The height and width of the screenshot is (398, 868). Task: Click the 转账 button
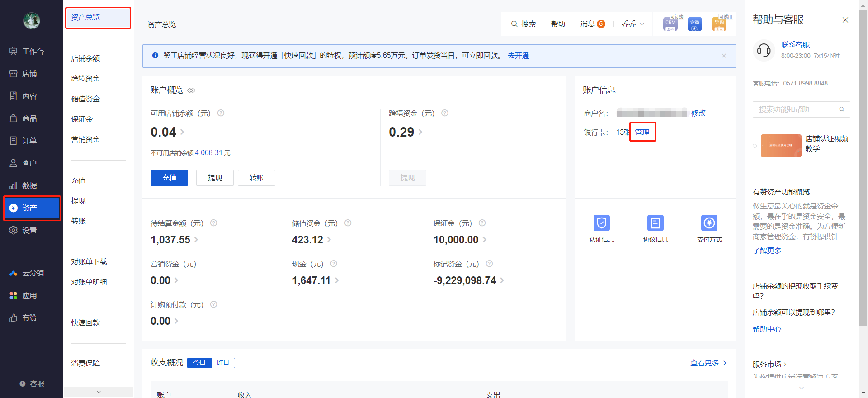click(256, 178)
